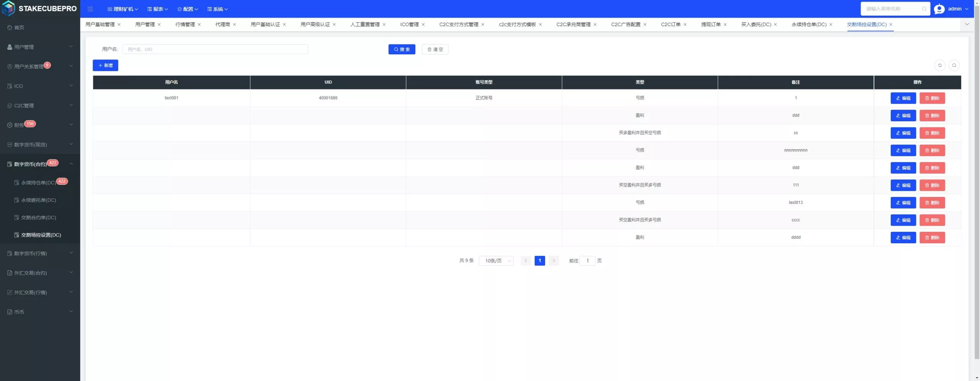Delete the test001 row
The width and height of the screenshot is (980, 381).
[x=932, y=98]
